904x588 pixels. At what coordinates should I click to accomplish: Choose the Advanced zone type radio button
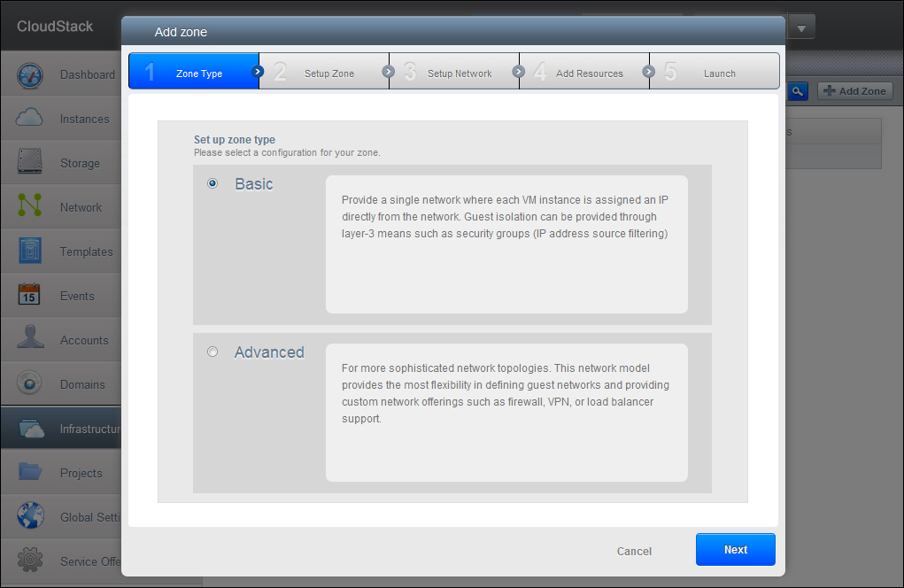coord(212,352)
